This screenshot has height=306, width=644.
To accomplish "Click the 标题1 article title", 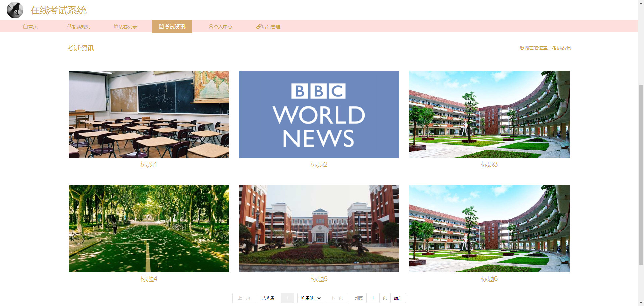I will (x=149, y=164).
